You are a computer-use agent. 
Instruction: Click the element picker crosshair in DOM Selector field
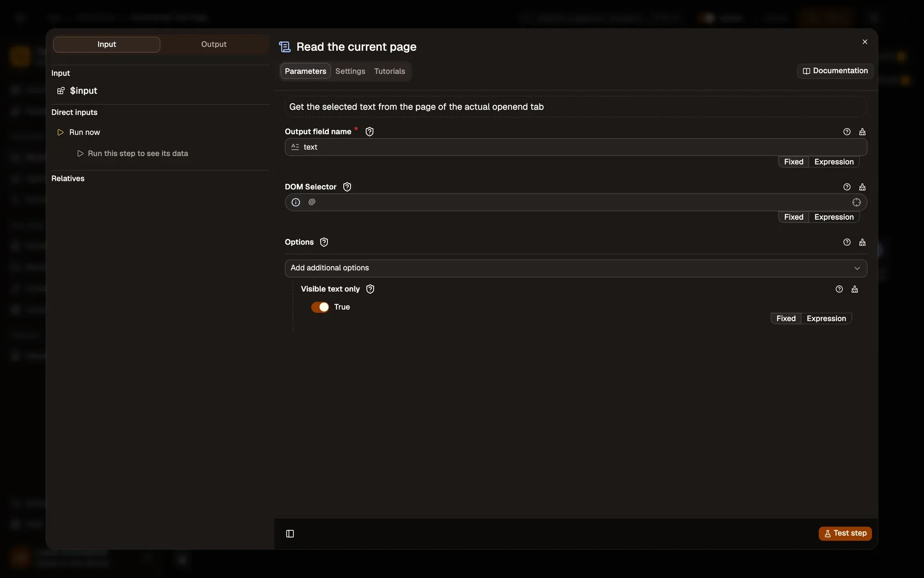click(x=857, y=202)
